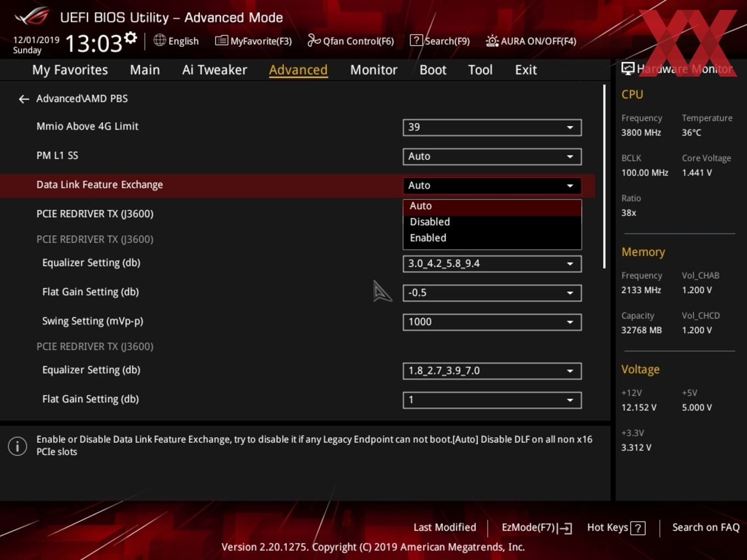Click the EzMode(F7) switch arrow icon
This screenshot has height=560, width=747.
point(565,528)
